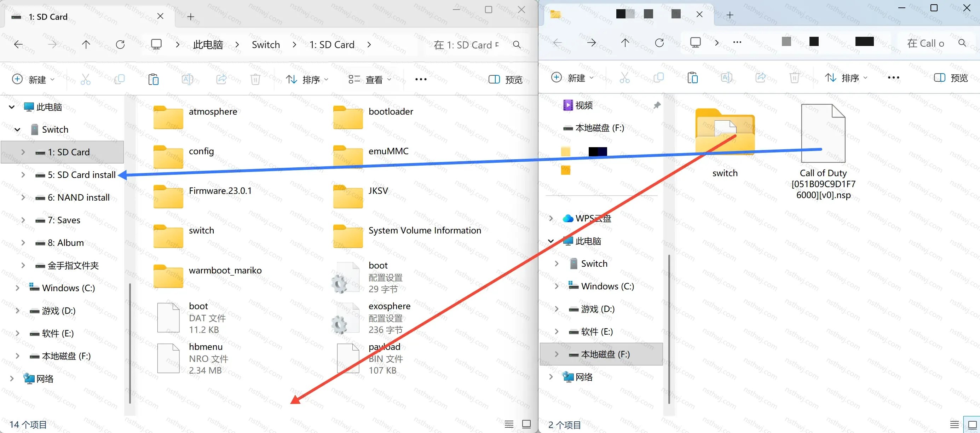Open 查看 view dropdown in SD Card window
Viewport: 980px width, 433px height.
(370, 79)
